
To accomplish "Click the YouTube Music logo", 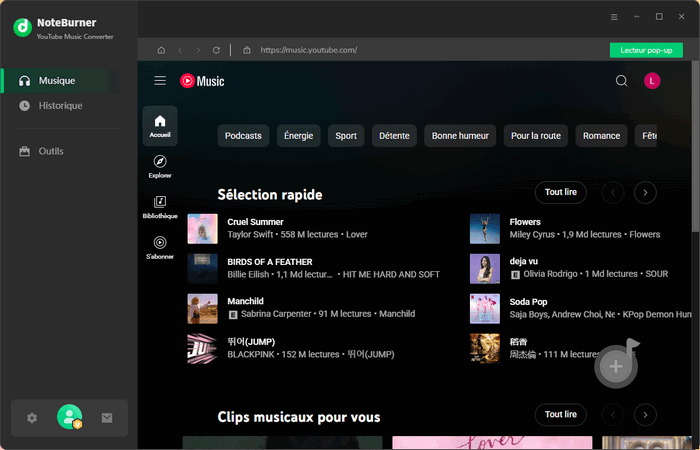I will click(x=202, y=81).
